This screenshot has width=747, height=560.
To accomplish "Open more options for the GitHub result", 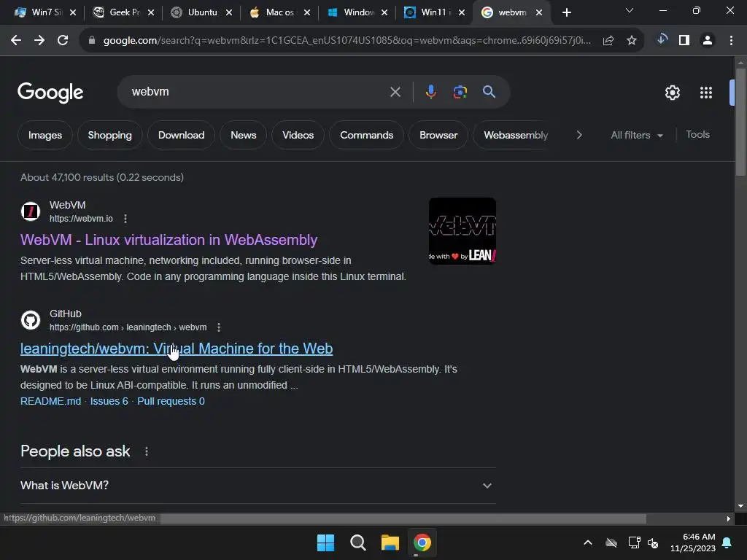I will tap(219, 327).
